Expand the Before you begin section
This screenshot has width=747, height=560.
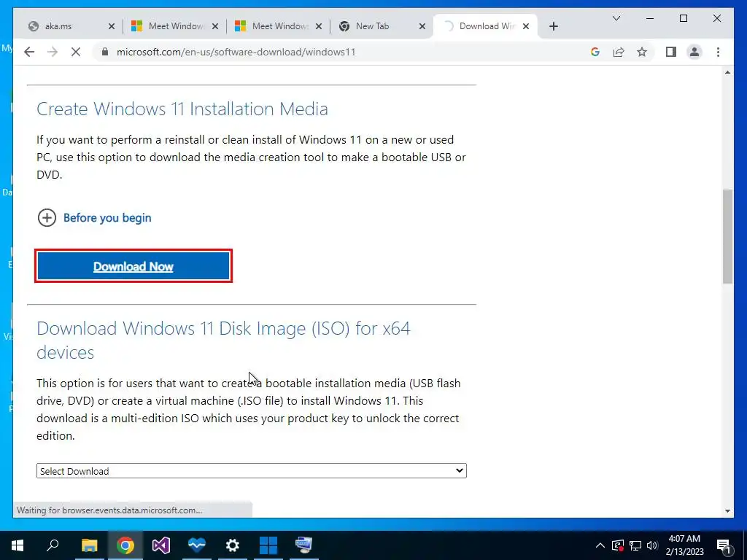[x=47, y=218]
